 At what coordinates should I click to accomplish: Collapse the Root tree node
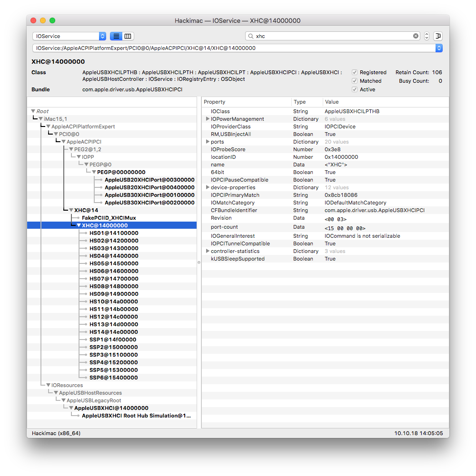(33, 111)
